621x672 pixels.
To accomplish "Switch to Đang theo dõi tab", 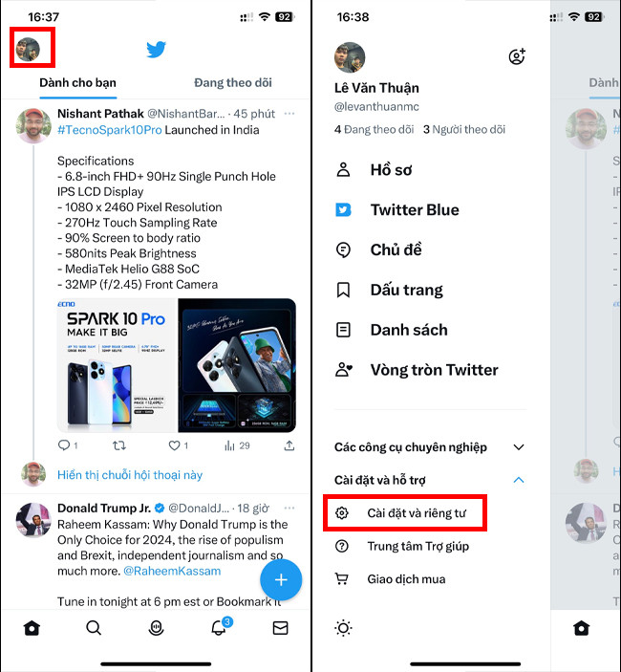I will (233, 82).
